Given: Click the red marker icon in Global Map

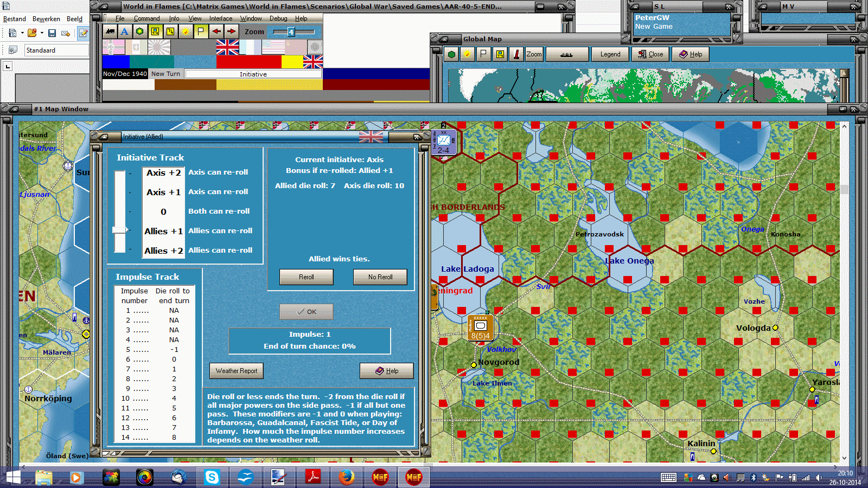Looking at the screenshot, I should (x=516, y=54).
